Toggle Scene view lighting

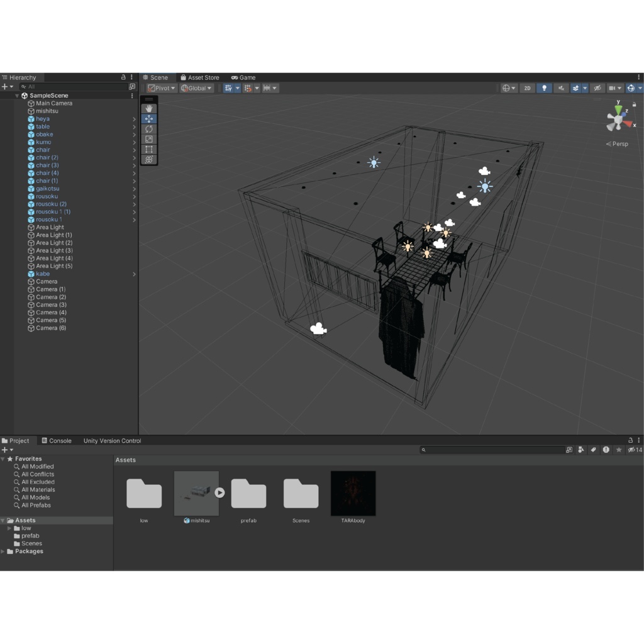[543, 87]
